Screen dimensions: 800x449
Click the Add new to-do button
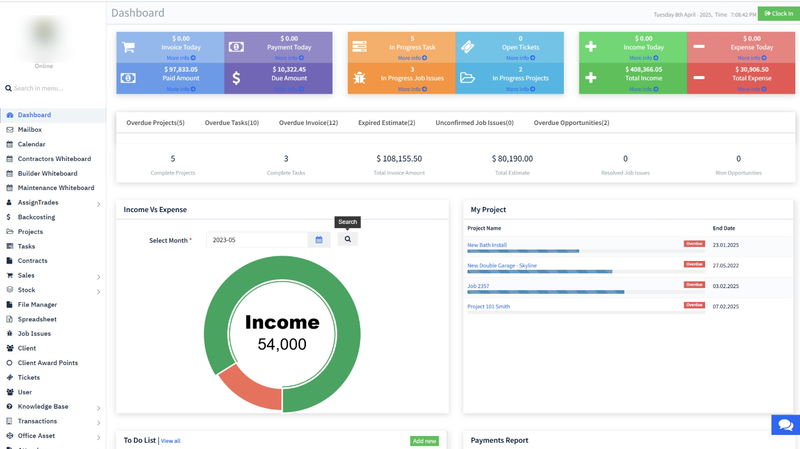tap(424, 441)
